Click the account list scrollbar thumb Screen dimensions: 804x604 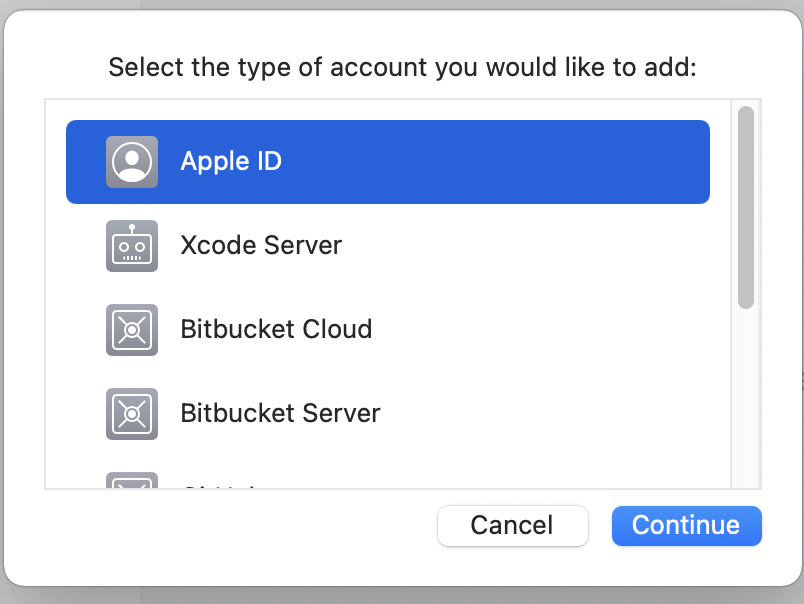pos(746,208)
